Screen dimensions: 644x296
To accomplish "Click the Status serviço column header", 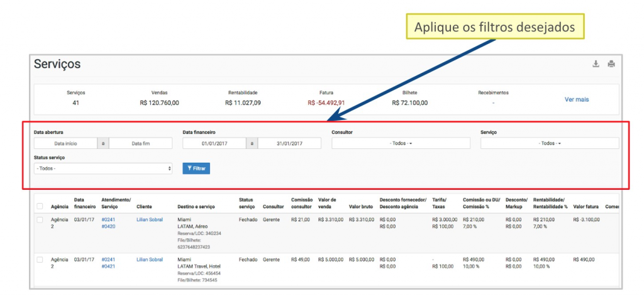I will click(247, 203).
